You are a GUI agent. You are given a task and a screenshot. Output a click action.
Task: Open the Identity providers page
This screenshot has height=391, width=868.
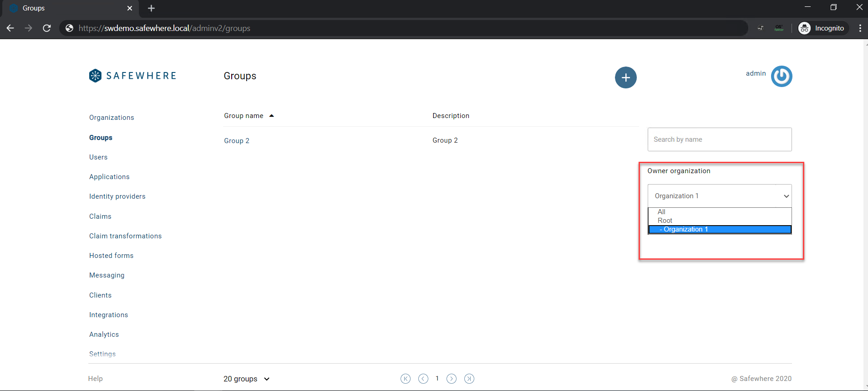click(x=117, y=196)
